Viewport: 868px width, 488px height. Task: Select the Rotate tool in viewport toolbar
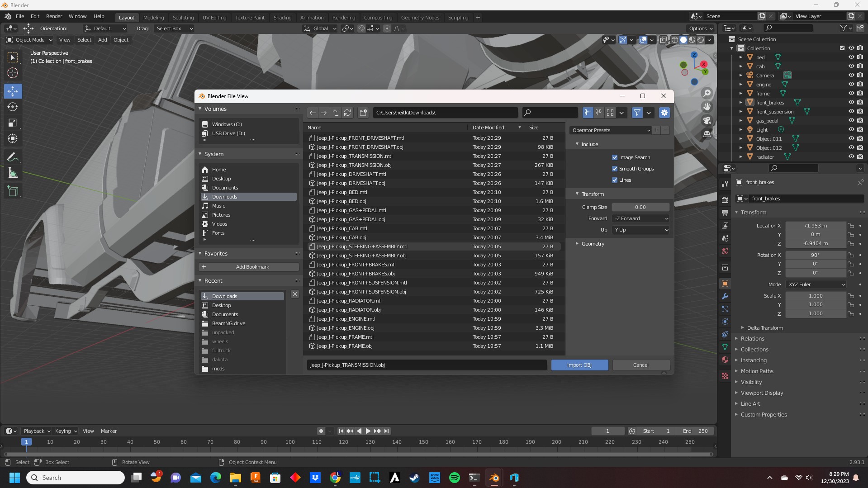pyautogui.click(x=13, y=107)
